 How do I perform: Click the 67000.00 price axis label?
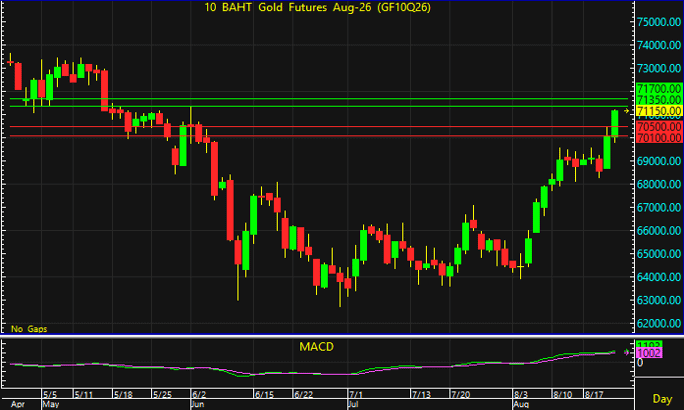coord(659,207)
